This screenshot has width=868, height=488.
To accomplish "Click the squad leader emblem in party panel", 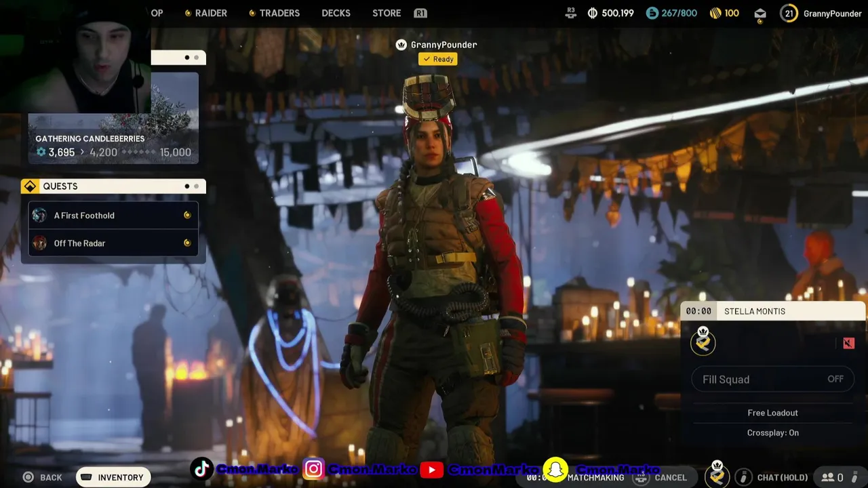I will 703,342.
